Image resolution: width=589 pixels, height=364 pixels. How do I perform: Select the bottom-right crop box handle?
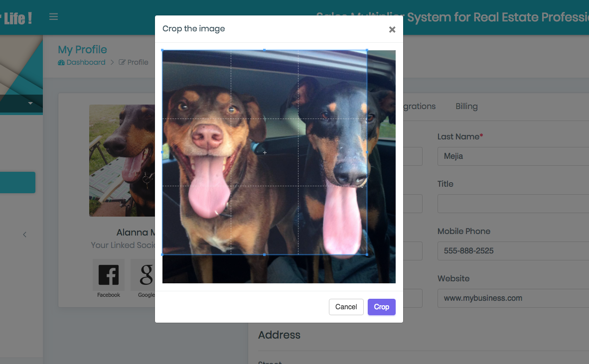point(367,254)
